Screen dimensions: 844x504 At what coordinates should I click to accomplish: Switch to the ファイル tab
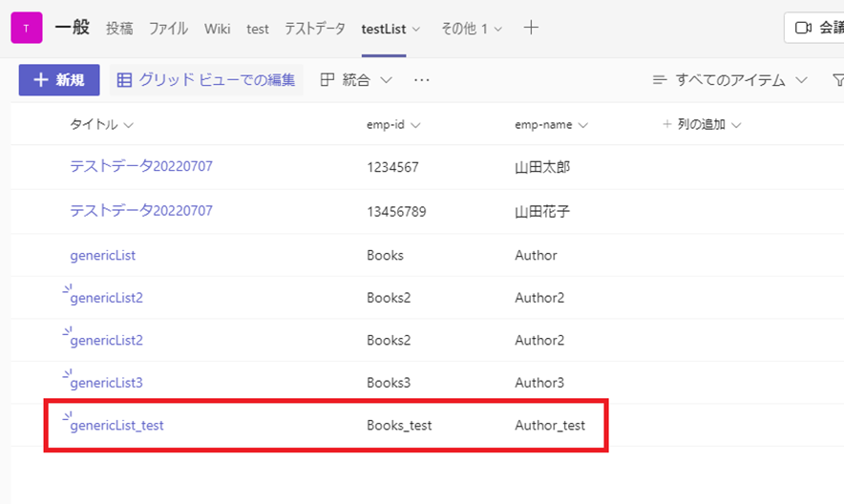click(168, 29)
